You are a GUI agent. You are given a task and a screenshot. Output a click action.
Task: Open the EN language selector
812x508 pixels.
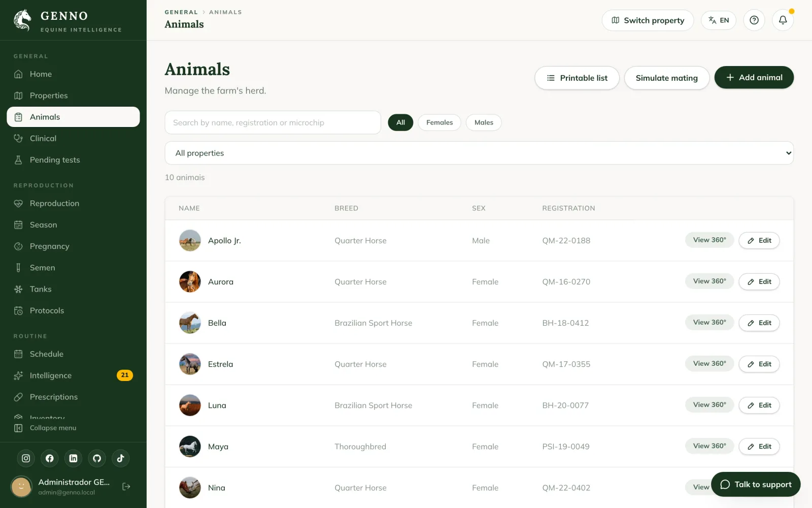click(719, 20)
